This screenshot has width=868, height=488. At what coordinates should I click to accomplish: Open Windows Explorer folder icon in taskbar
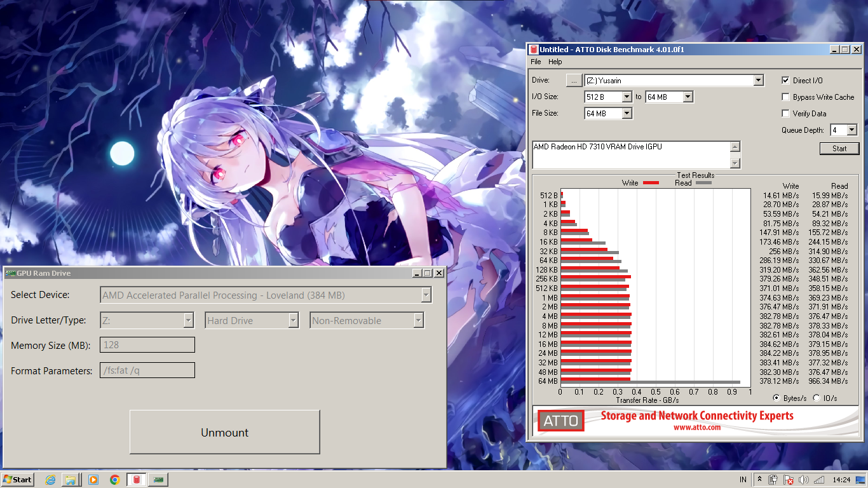pos(71,480)
